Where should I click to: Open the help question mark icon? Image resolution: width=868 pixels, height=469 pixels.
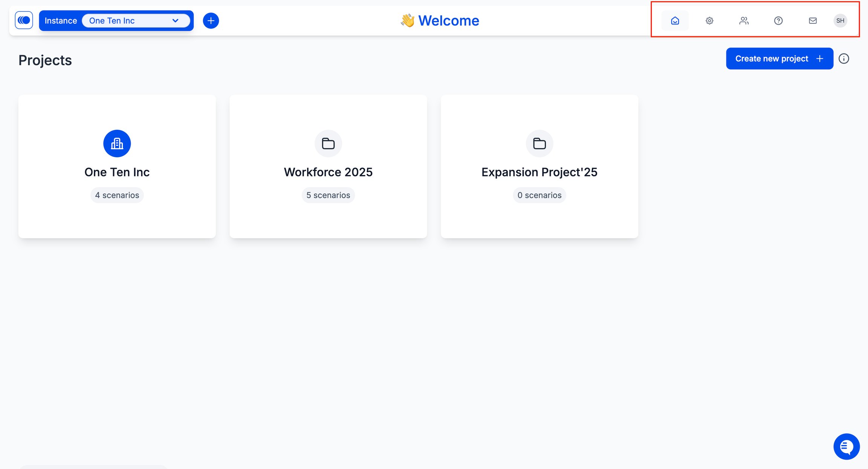click(778, 21)
